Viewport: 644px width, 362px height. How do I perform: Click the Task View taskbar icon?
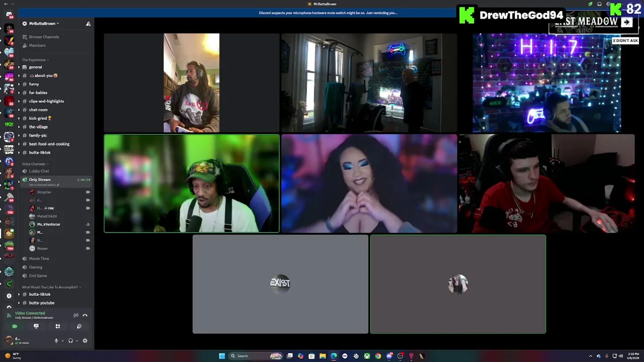290,356
